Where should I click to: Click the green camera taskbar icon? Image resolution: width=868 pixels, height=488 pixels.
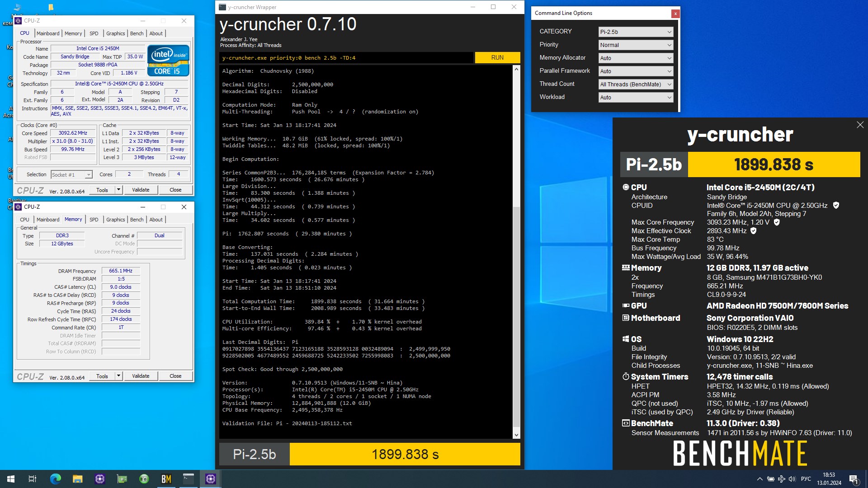[x=144, y=479]
